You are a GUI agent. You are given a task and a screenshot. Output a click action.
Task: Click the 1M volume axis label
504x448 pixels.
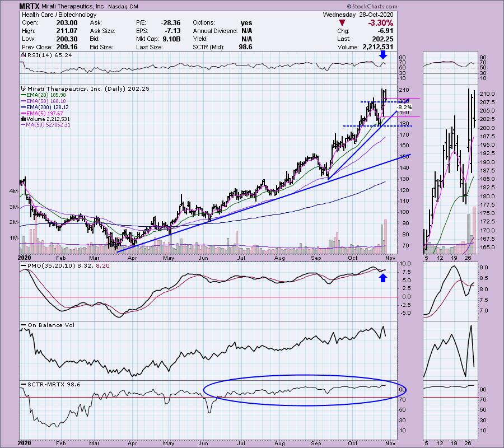point(13,238)
